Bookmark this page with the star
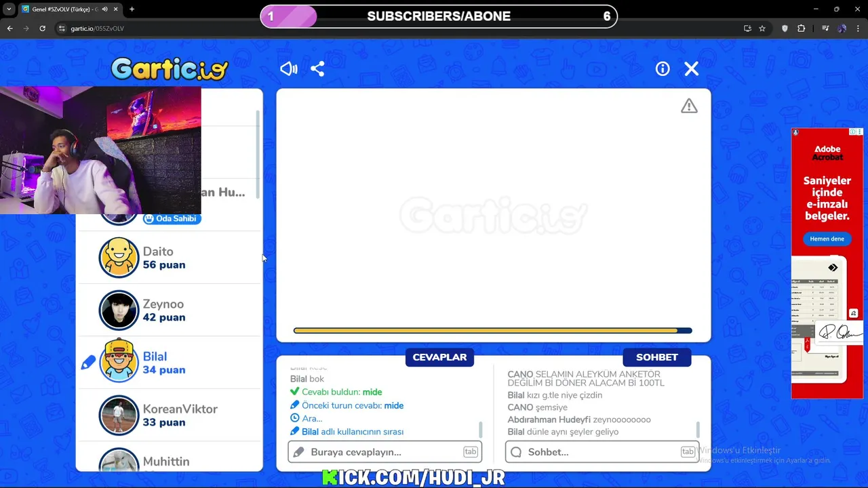 [762, 28]
